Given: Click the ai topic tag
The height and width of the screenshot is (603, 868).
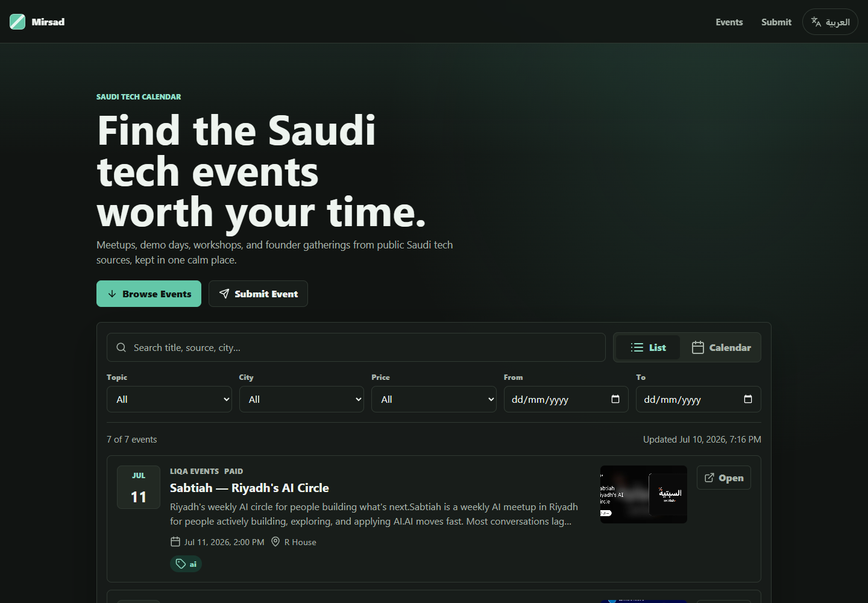Looking at the screenshot, I should pos(186,564).
